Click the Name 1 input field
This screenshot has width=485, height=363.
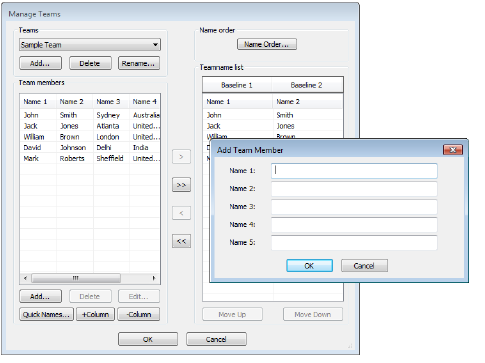pos(354,171)
